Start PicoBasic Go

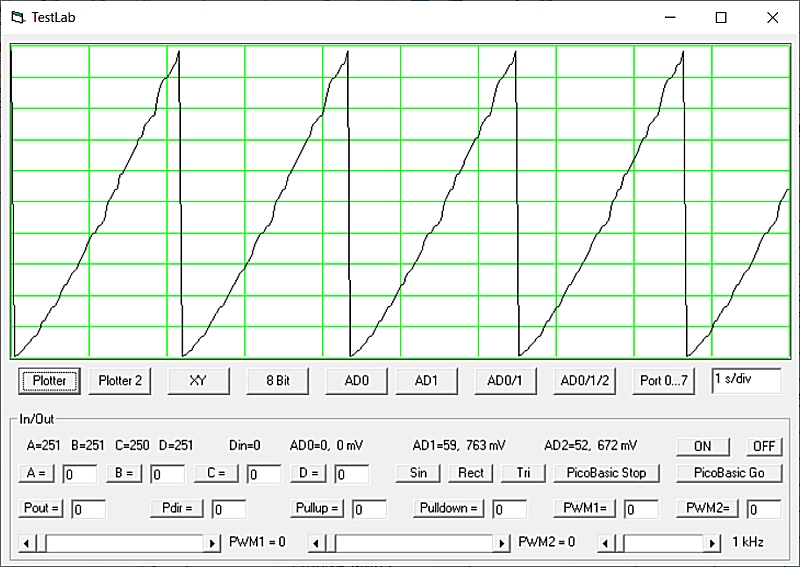[x=729, y=473]
